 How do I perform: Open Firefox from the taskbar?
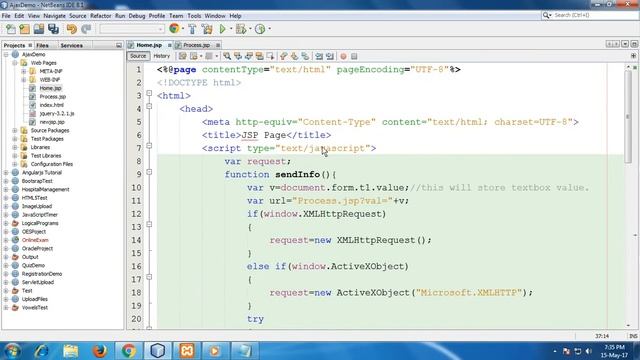99,351
